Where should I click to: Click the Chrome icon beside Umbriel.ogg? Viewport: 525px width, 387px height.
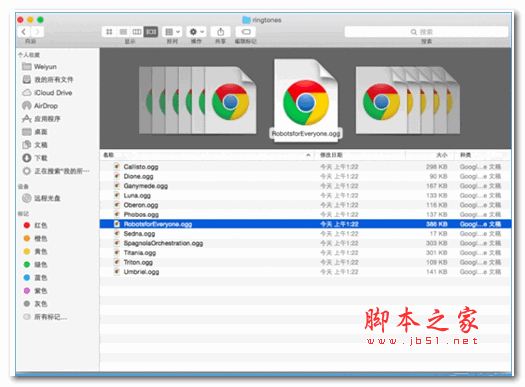tap(117, 272)
